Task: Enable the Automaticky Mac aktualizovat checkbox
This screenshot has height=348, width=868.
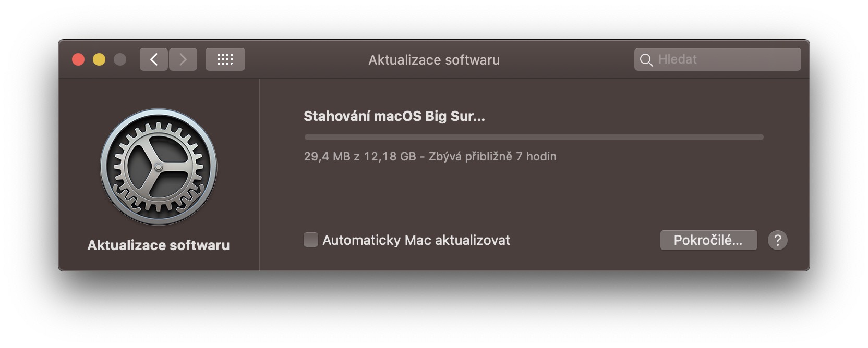Action: pyautogui.click(x=311, y=240)
